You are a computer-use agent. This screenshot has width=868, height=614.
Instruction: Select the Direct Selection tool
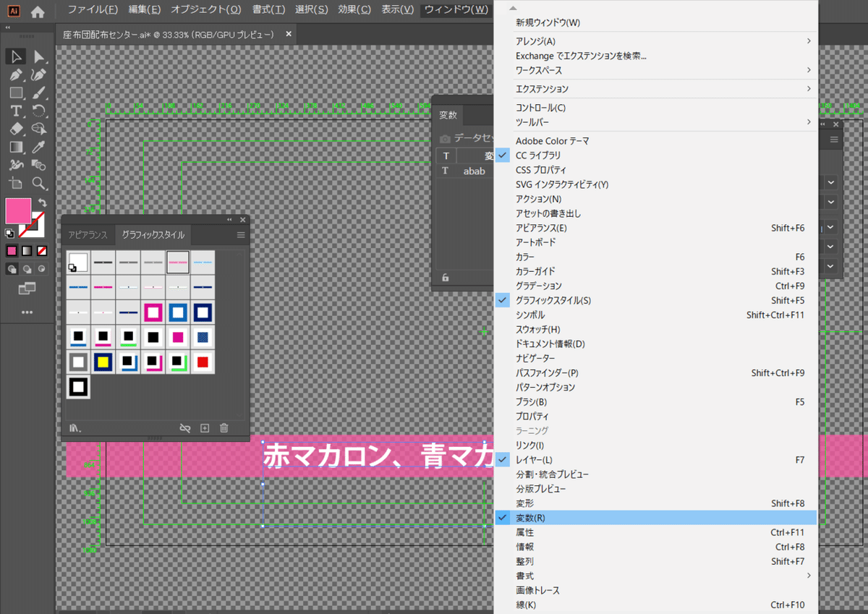pyautogui.click(x=39, y=56)
